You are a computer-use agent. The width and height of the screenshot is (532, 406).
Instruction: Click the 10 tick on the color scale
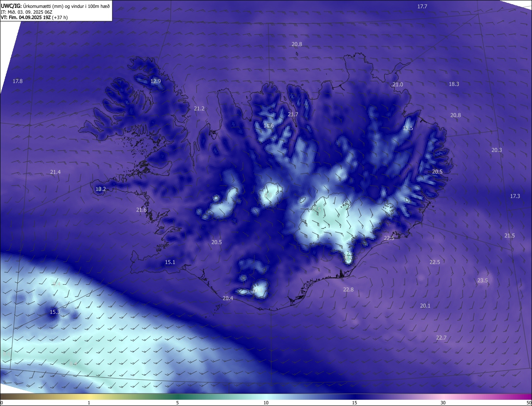coord(266,403)
